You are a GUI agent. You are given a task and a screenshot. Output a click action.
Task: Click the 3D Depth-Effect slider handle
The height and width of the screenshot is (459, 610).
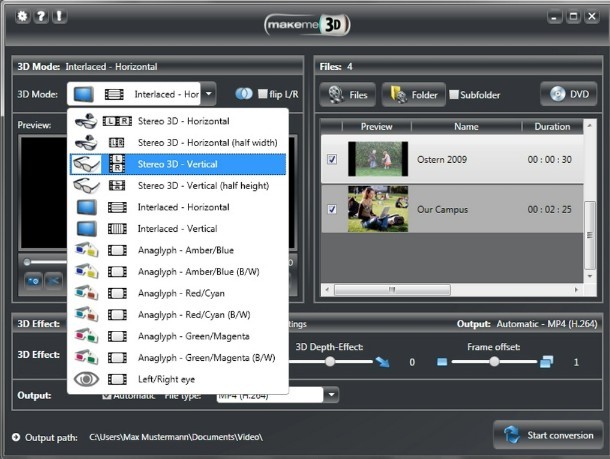click(x=330, y=362)
